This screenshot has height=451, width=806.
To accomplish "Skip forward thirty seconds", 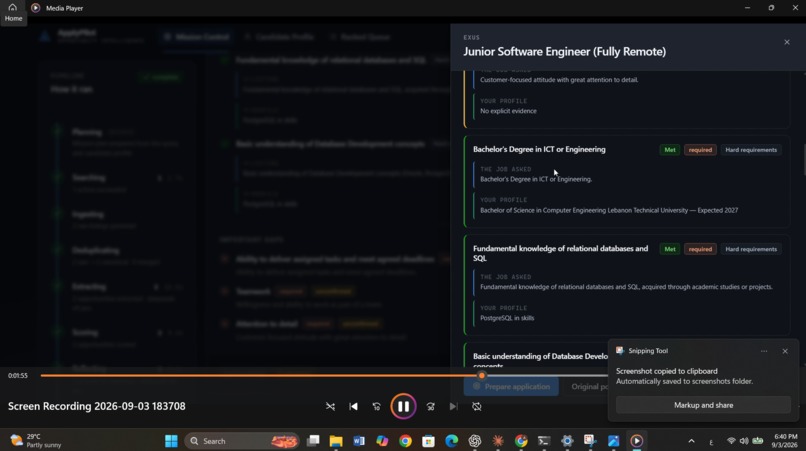I will pyautogui.click(x=430, y=406).
